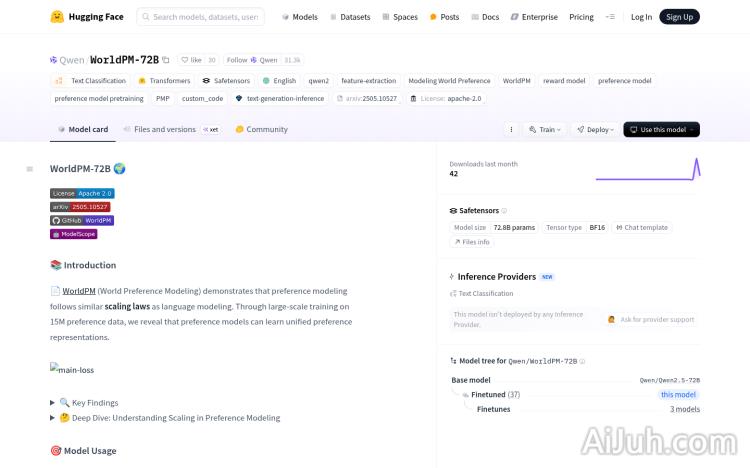Open the three-dot more options button
This screenshot has height=468, width=750.
tap(511, 129)
